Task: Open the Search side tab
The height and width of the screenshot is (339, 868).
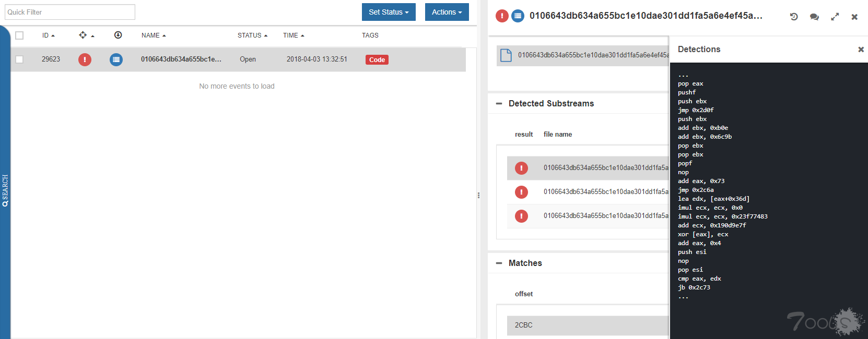Action: [x=5, y=190]
